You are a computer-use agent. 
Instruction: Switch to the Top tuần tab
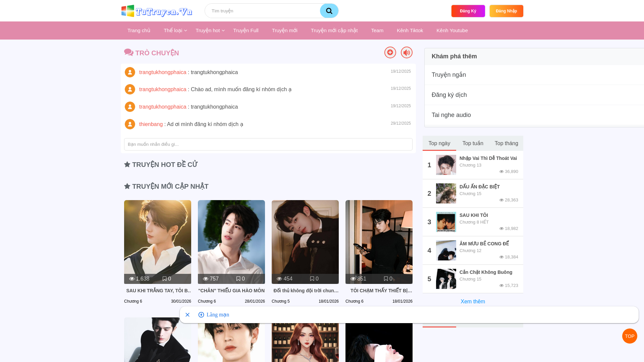click(473, 143)
